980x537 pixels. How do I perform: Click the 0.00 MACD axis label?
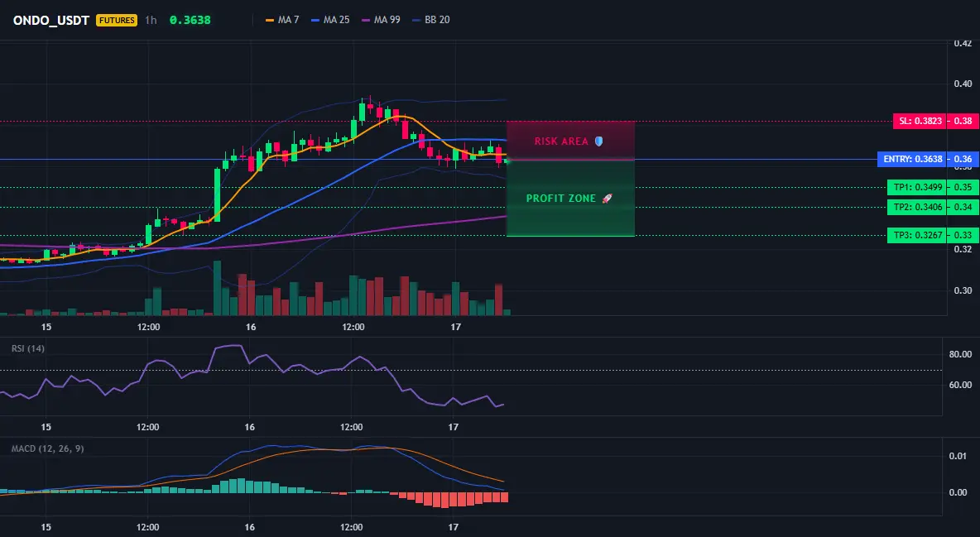[958, 492]
